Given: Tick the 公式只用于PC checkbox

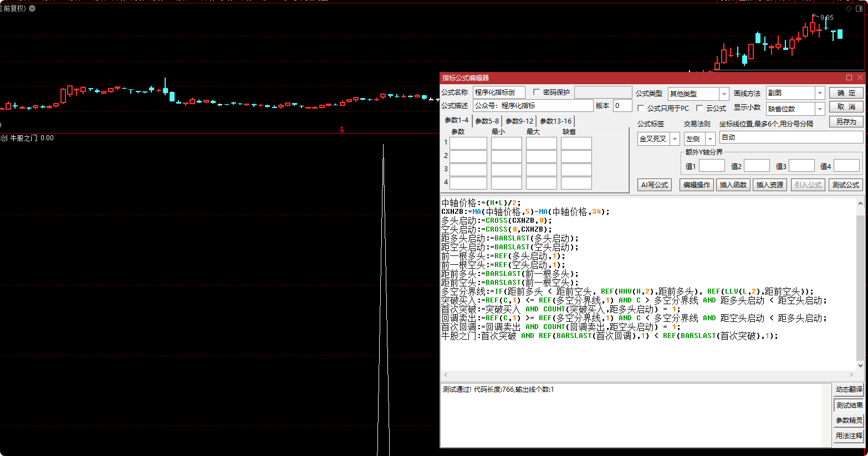Looking at the screenshot, I should point(641,109).
